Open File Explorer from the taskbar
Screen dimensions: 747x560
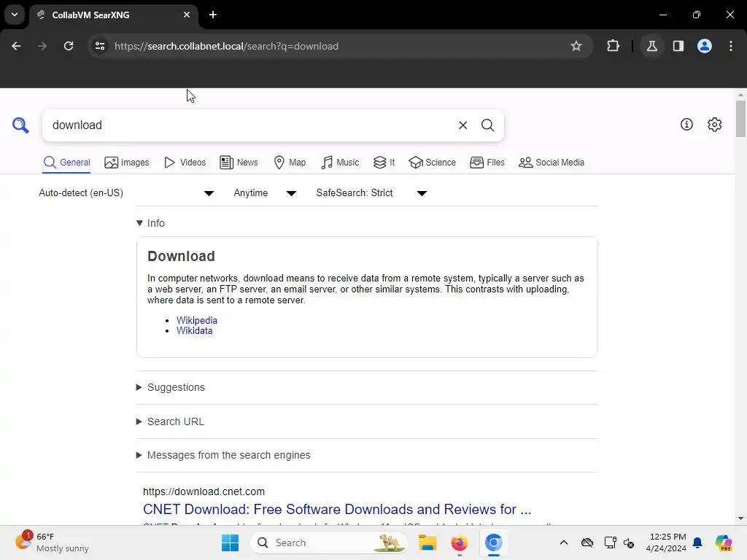tap(427, 542)
